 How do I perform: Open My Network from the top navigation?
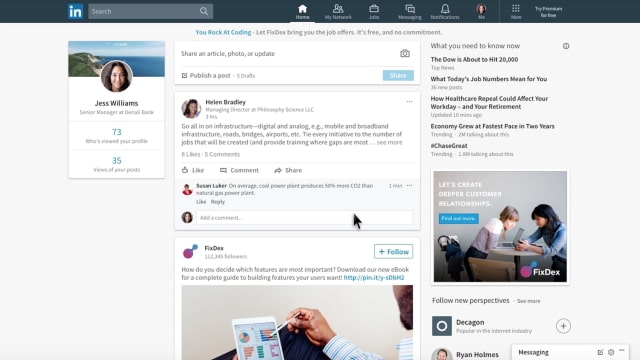pos(338,11)
